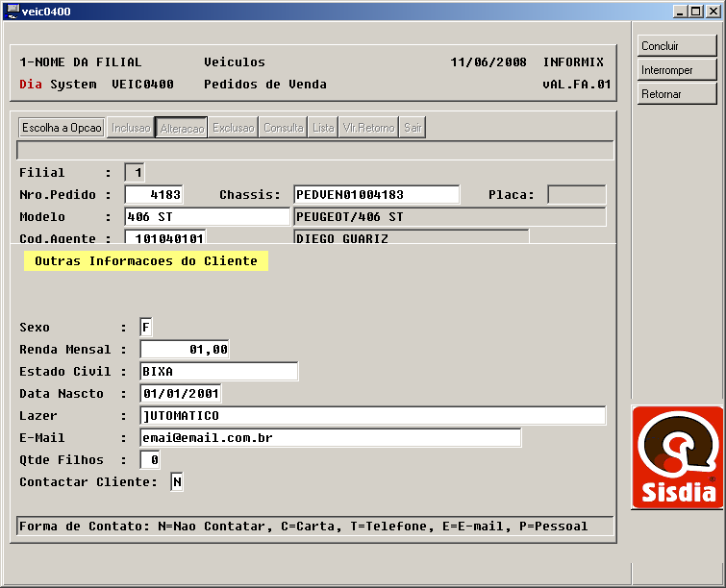
Task: Click the E-Mail field
Action: (x=331, y=438)
